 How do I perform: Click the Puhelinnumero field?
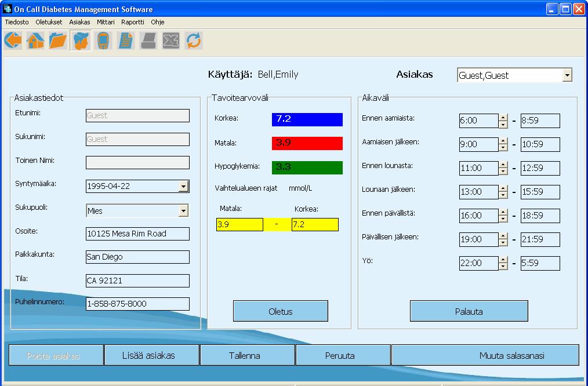(x=137, y=304)
